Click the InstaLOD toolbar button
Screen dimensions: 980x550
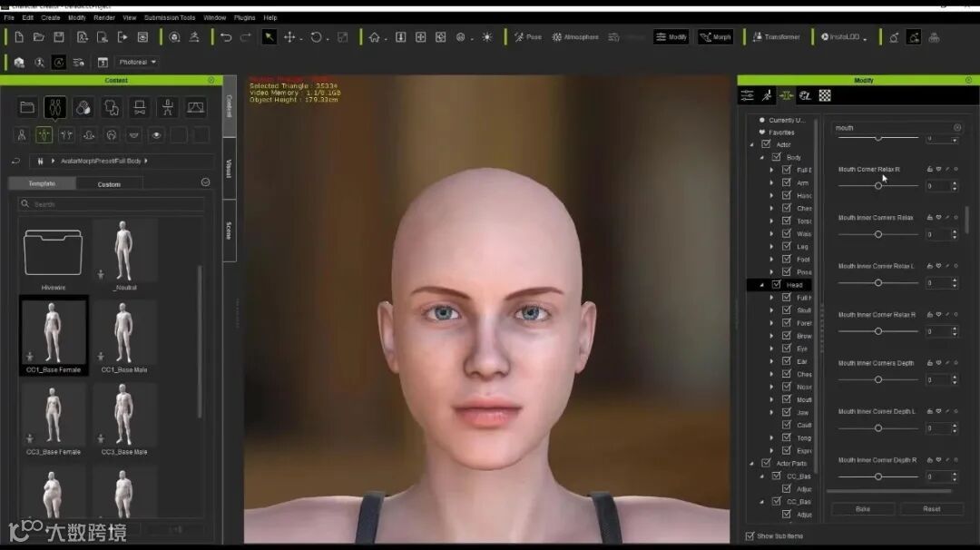pos(841,37)
